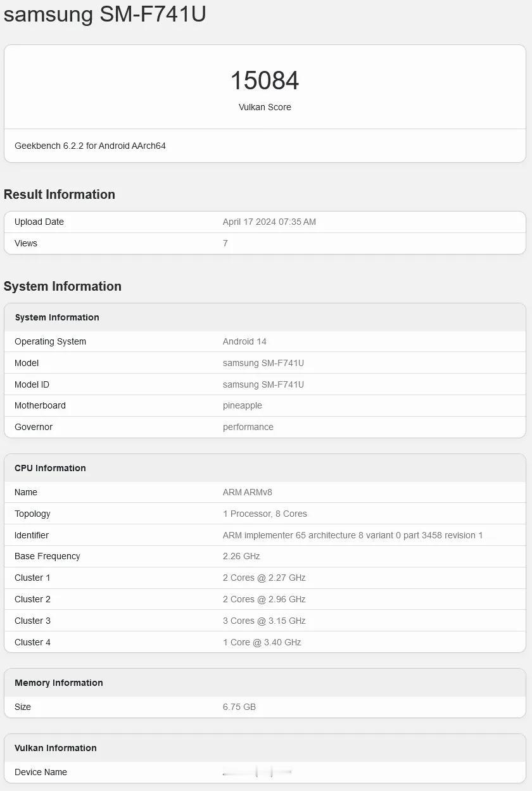Viewport: 532px width, 791px height.
Task: Click 'Geekbench 6.2.2 for Android AArch64' text
Action: pos(90,146)
